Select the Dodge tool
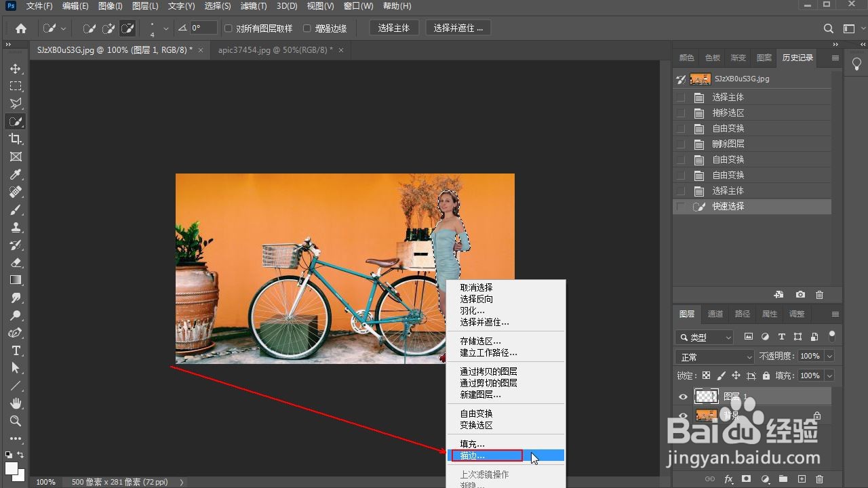Viewport: 868px width, 488px height. click(16, 316)
